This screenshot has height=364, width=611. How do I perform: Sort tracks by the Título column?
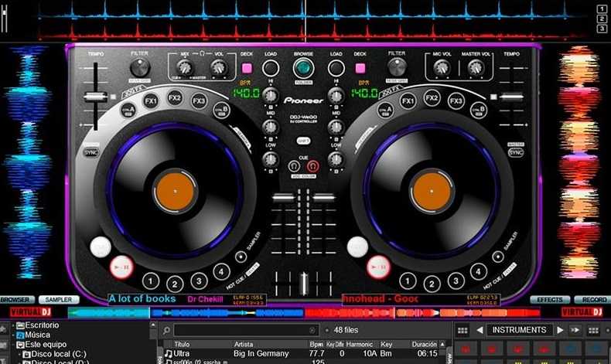tap(182, 344)
